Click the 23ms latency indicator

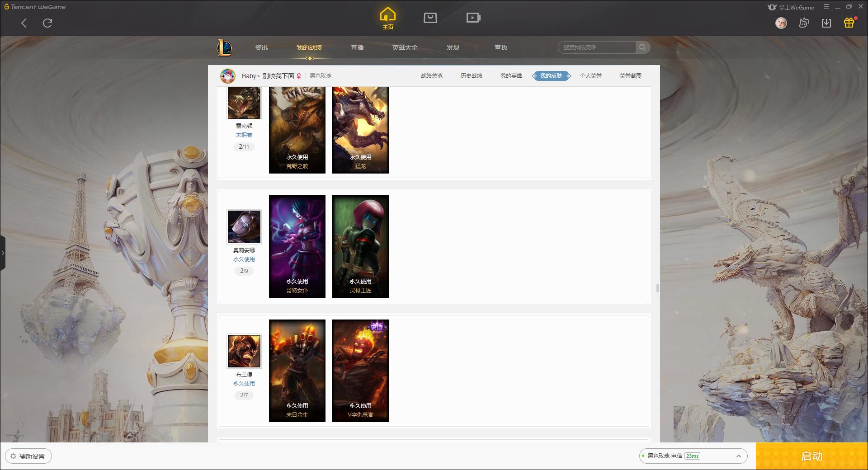tap(692, 456)
